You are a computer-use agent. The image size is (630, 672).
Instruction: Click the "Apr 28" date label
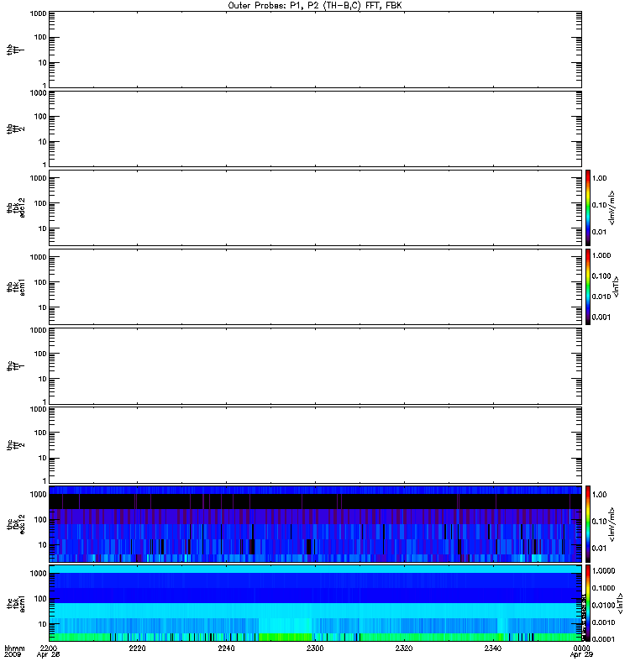pyautogui.click(x=48, y=655)
